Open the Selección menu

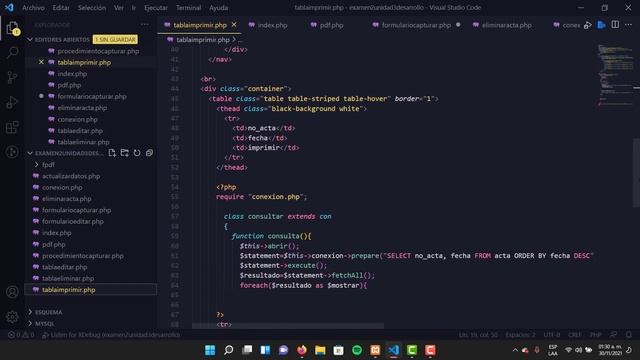[92, 8]
